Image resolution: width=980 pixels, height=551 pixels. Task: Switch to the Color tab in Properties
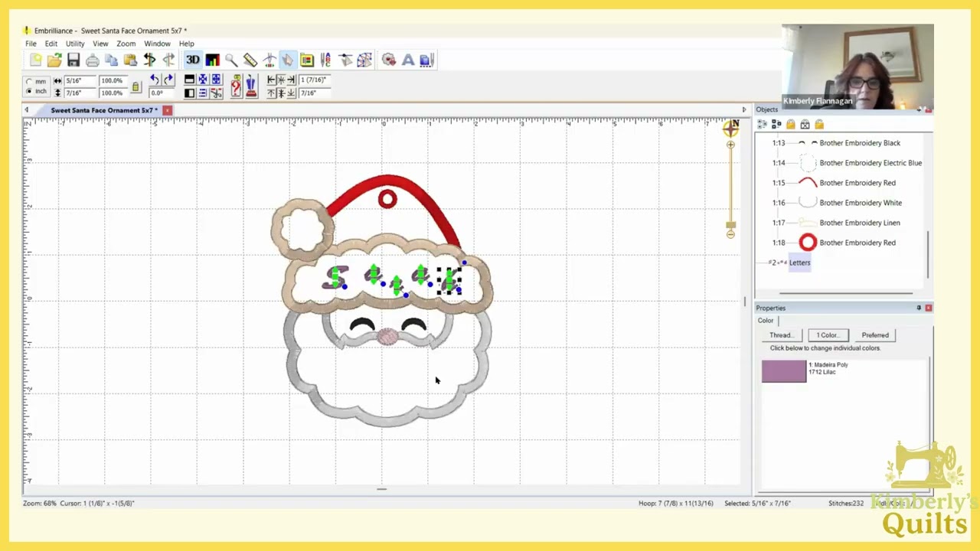(766, 321)
